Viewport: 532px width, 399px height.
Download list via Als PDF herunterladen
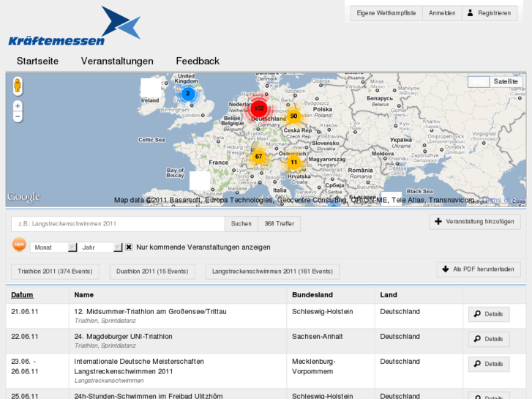pos(478,269)
